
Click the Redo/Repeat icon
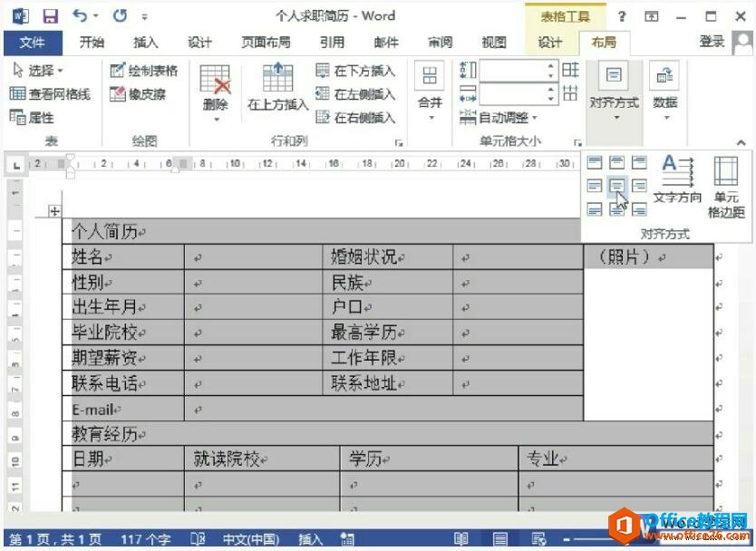click(120, 16)
